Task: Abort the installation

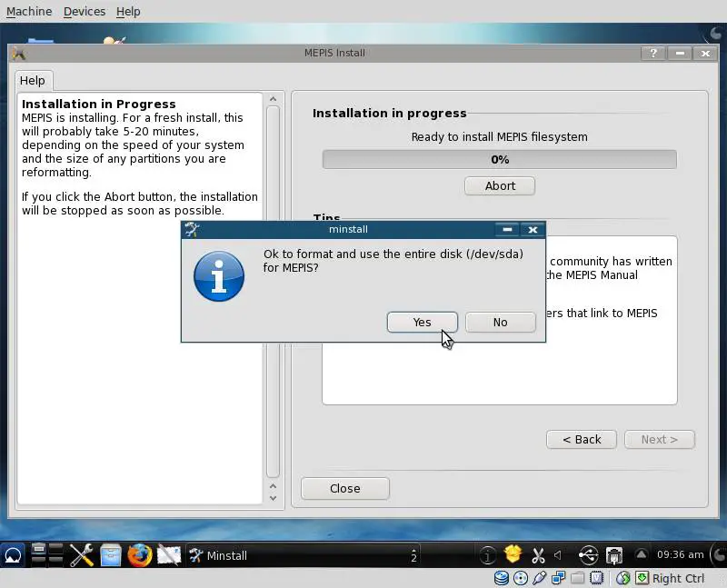Action: [x=500, y=186]
